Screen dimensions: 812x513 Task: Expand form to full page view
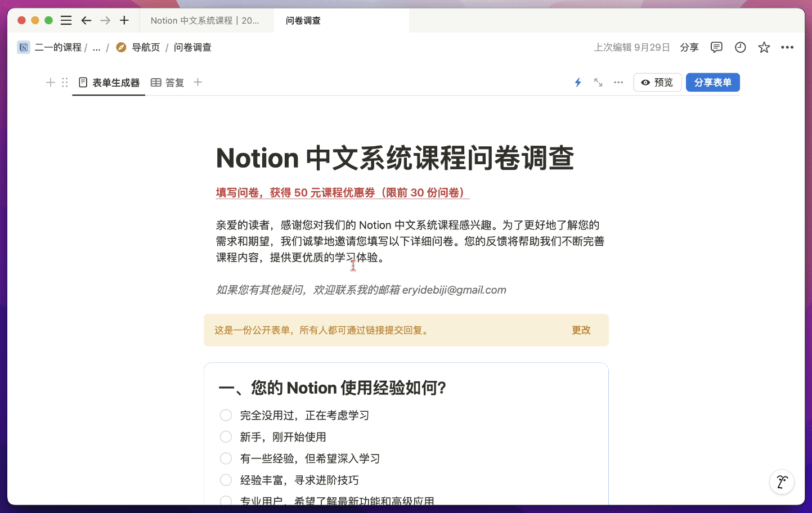pyautogui.click(x=598, y=83)
